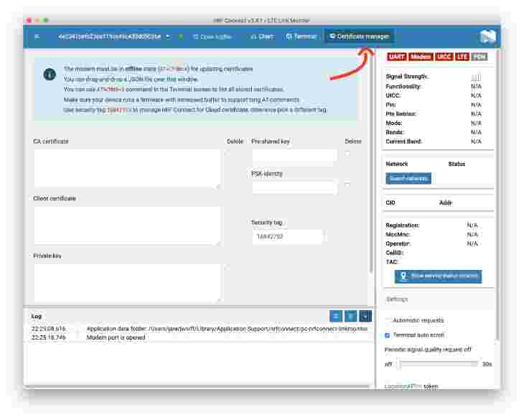This screenshot has width=524, height=420.
Task: Click the LTE status indicator
Action: (x=462, y=57)
